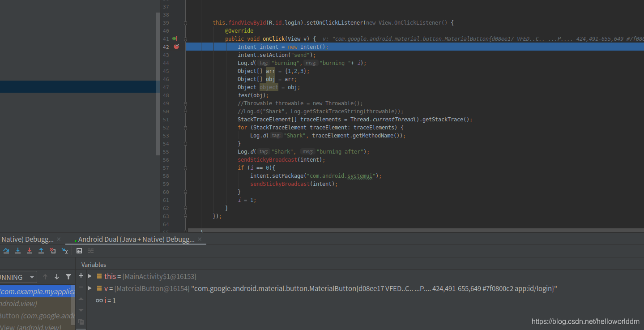Click the 'if (i == 0){' line 57
Image resolution: width=644 pixels, height=330 pixels.
pos(256,168)
